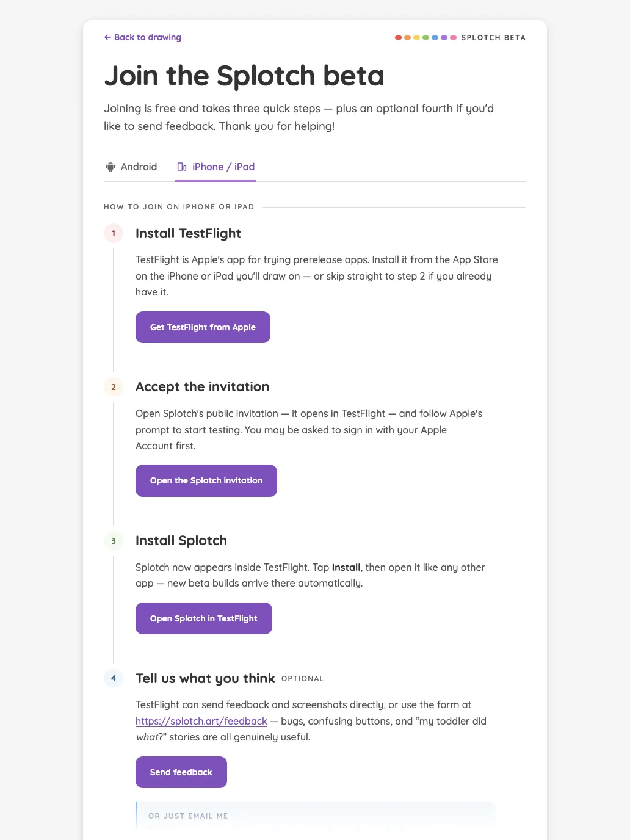Screen dimensions: 630x840
Task: Click the step 3 number badge
Action: coord(114,541)
